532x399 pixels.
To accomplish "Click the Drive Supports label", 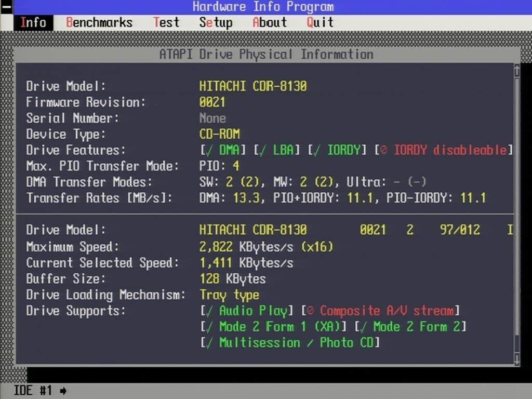I will 76,311.
